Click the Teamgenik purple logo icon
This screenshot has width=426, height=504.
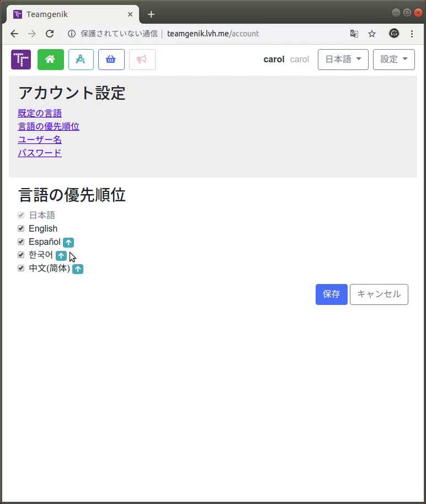point(21,60)
